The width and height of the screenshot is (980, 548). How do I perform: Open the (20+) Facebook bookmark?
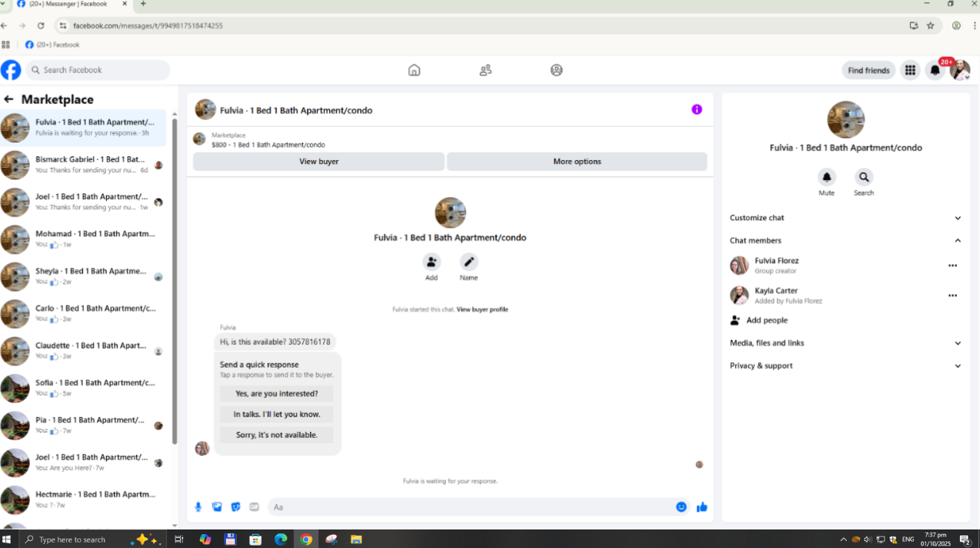(x=52, y=45)
